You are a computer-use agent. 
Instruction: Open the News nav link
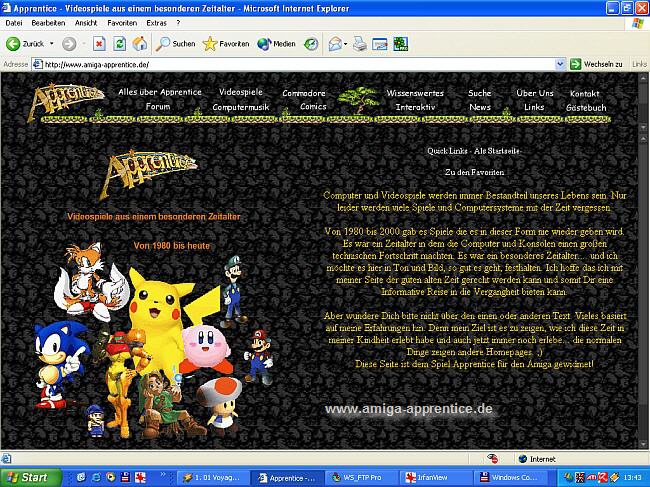click(480, 107)
